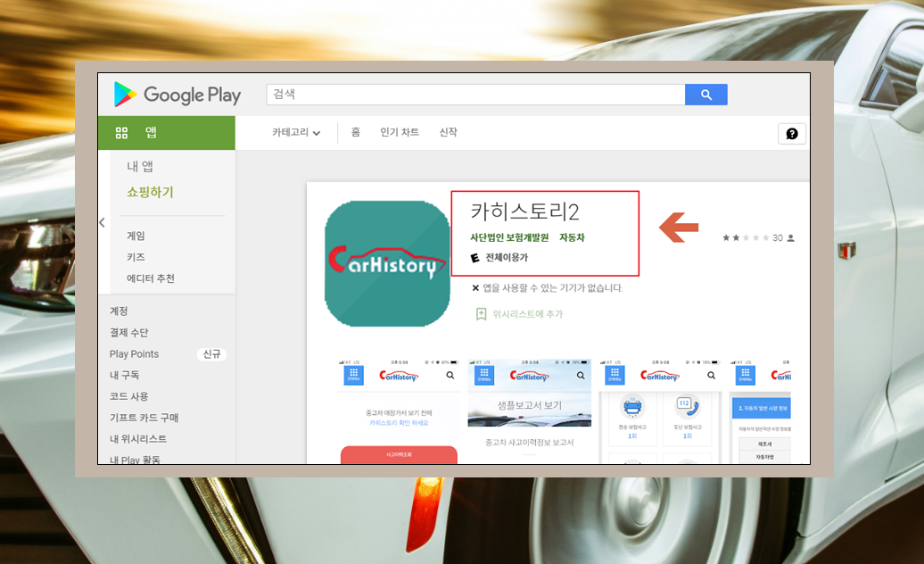Click 앱을 사용할 수 있는 기기가 없습니다 message
The width and height of the screenshot is (924, 564).
[553, 287]
